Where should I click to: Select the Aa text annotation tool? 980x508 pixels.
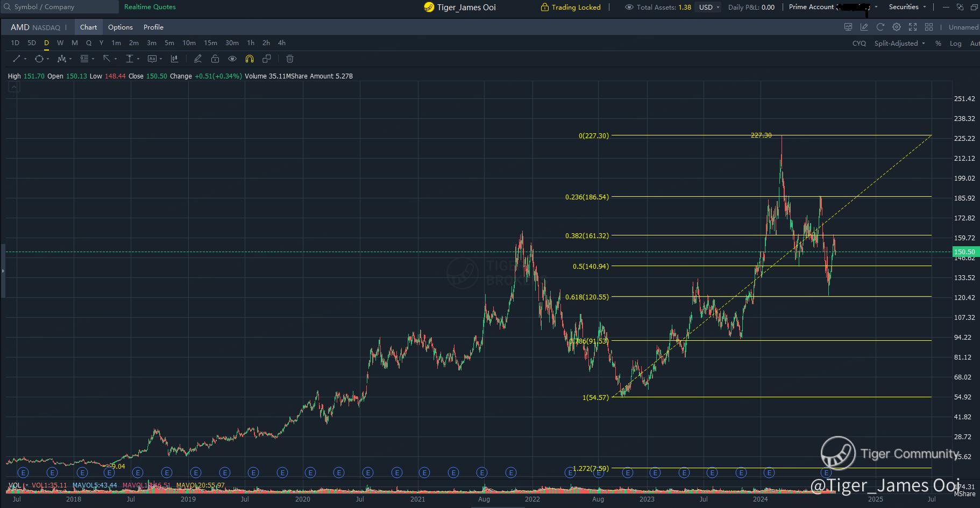pyautogui.click(x=152, y=59)
